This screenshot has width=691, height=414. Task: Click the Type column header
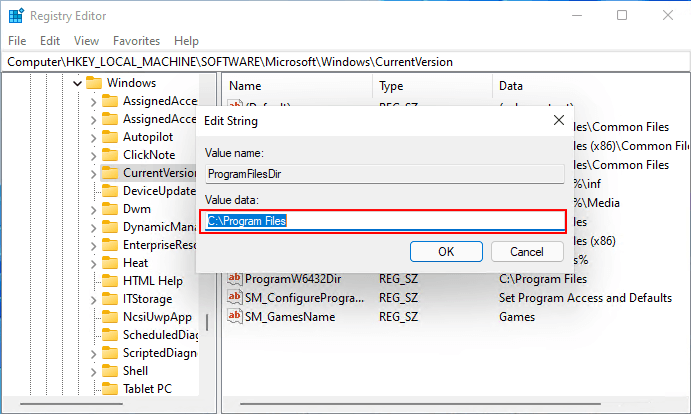[x=392, y=86]
